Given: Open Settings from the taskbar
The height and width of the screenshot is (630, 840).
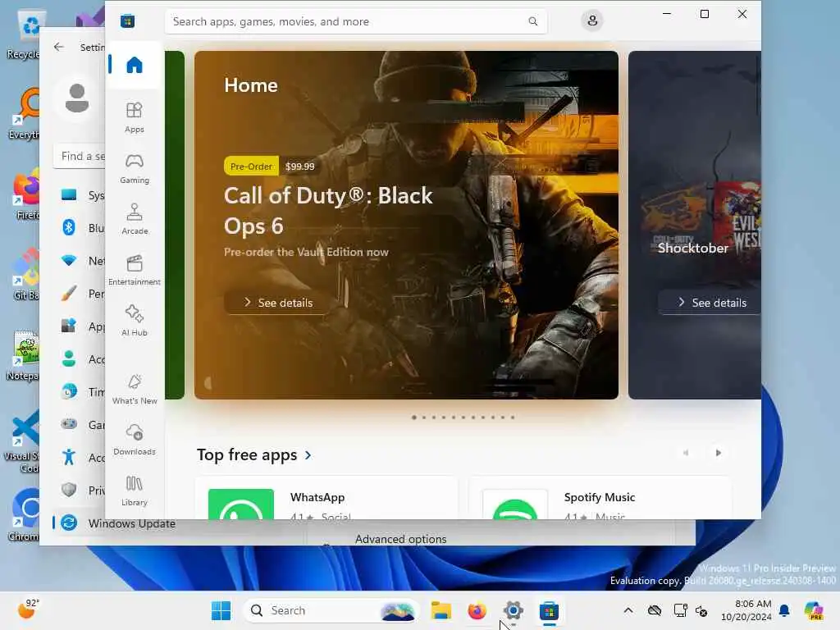Looking at the screenshot, I should pyautogui.click(x=513, y=610).
